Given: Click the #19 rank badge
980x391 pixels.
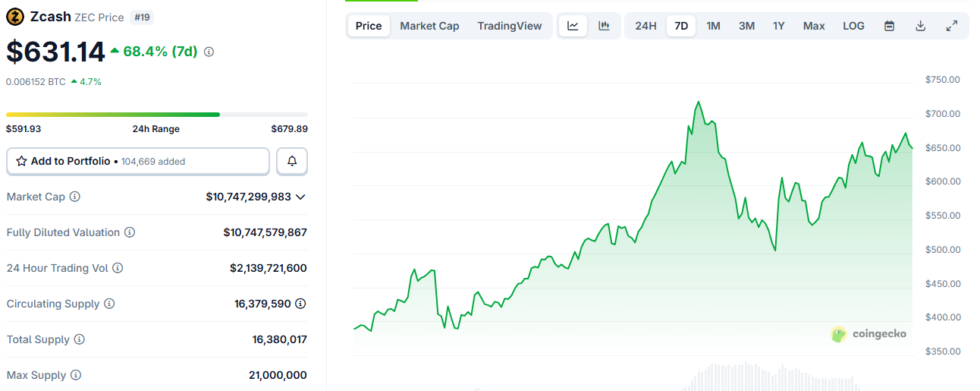Looking at the screenshot, I should point(141,17).
